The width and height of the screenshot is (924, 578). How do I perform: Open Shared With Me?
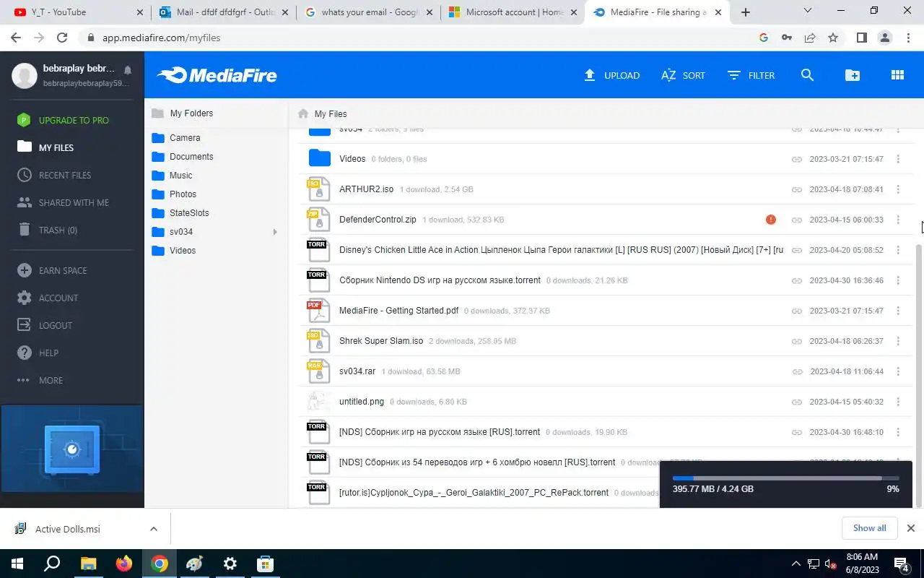coord(64,202)
